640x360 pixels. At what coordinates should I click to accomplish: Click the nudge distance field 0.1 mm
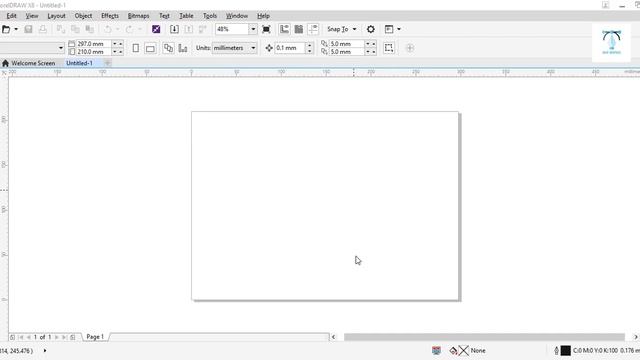pyautogui.click(x=290, y=48)
